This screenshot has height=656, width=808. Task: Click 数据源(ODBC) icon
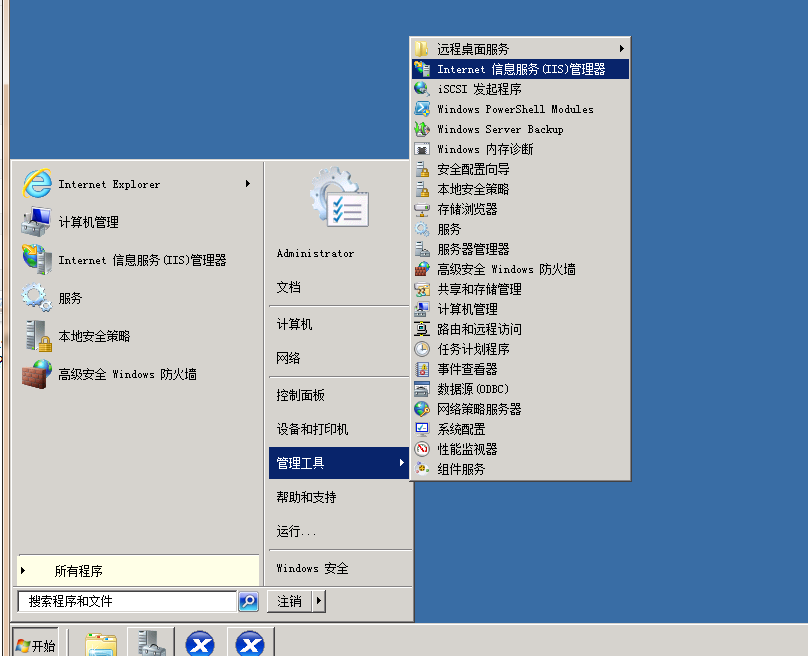422,389
